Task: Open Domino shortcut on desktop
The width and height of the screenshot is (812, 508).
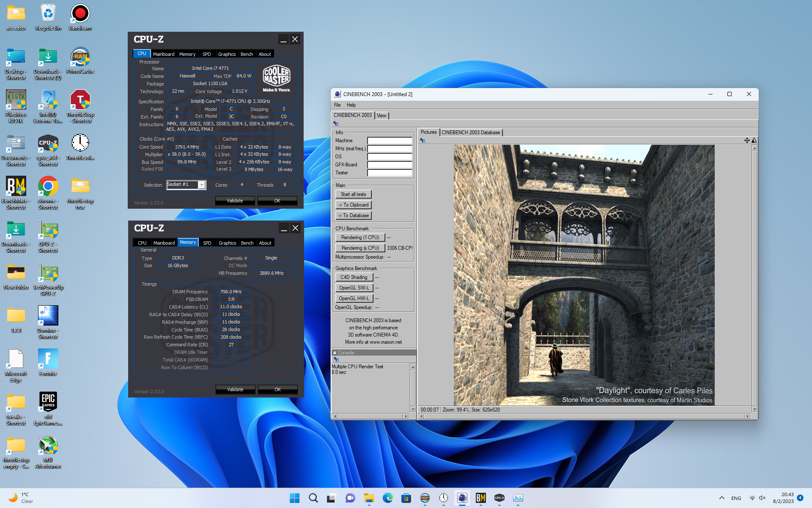Action: [48, 323]
